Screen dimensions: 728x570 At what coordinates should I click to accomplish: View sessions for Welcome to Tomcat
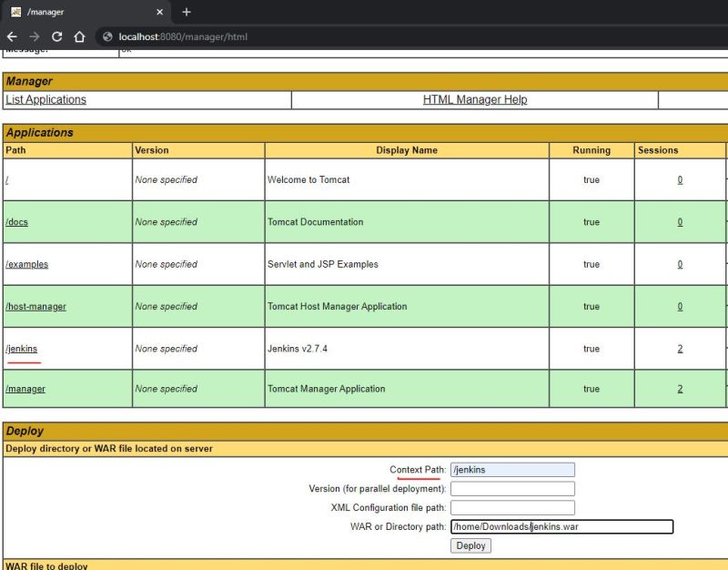click(679, 179)
